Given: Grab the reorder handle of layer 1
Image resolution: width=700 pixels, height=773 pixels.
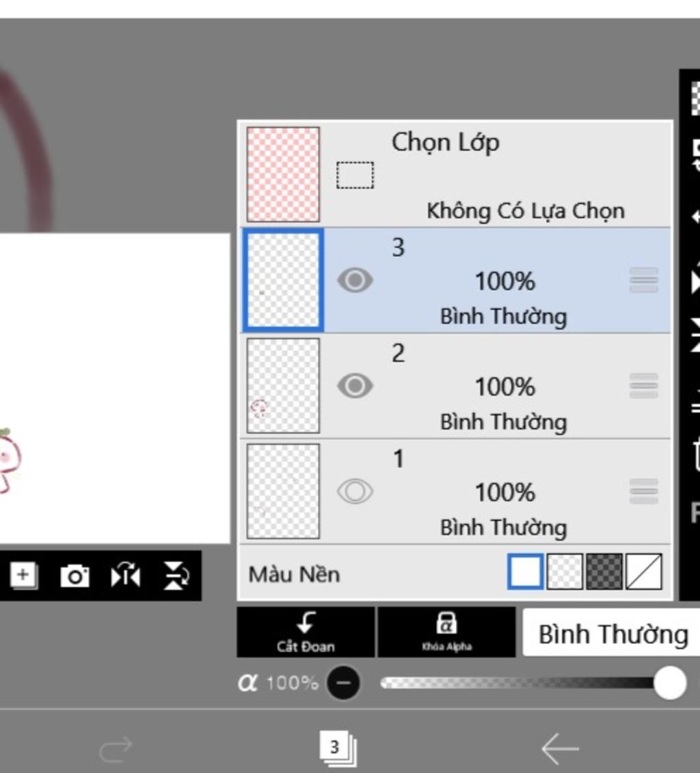Looking at the screenshot, I should click(644, 491).
